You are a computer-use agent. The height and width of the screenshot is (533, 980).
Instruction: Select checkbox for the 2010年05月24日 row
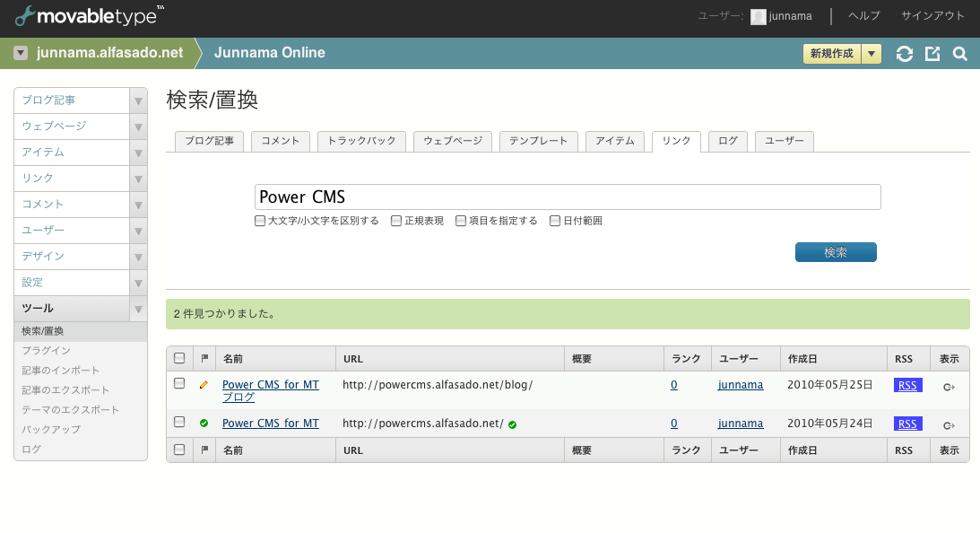tap(179, 422)
